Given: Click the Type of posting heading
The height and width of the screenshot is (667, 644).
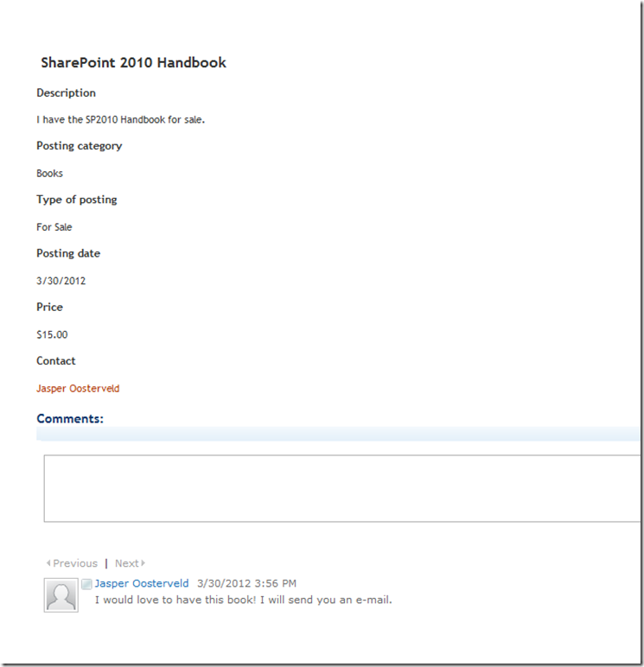Looking at the screenshot, I should [x=77, y=200].
